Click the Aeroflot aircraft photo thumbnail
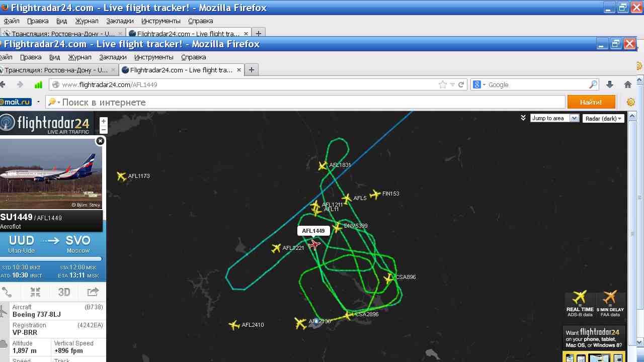644x362 pixels. point(51,174)
